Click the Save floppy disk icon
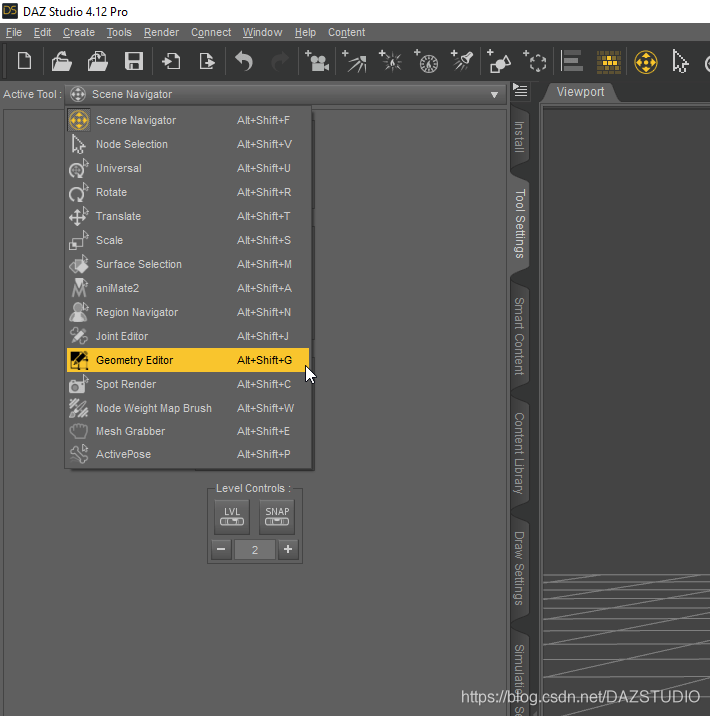Viewport: 710px width, 716px height. coord(134,61)
